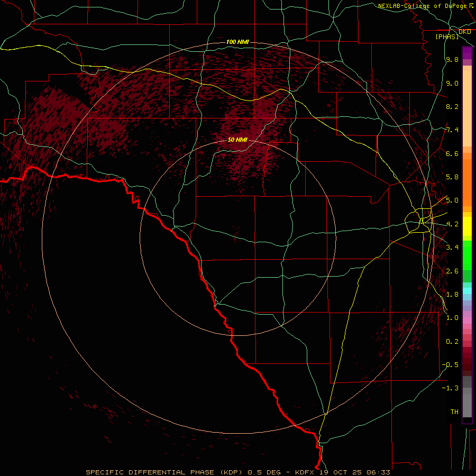Click the pale peach color bar segment
476x476 pixels.
(x=467, y=109)
